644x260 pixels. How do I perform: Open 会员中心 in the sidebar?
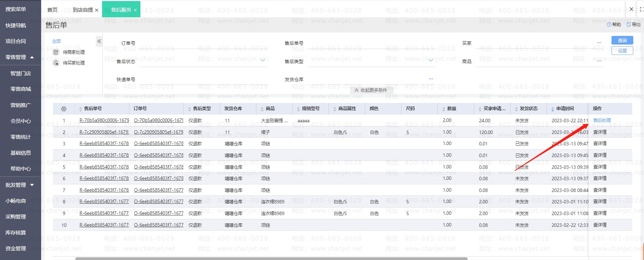(20, 121)
